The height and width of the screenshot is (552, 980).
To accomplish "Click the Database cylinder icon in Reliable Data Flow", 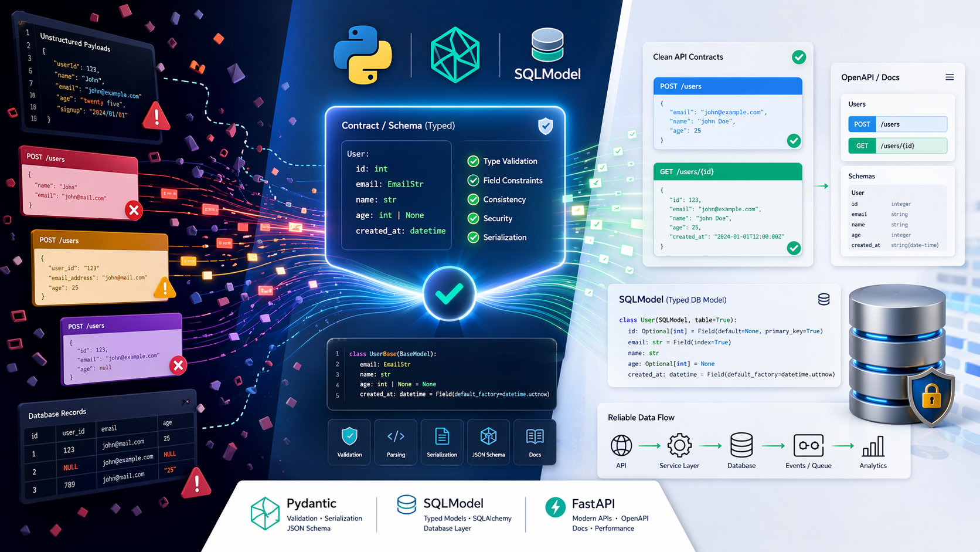I will (741, 445).
